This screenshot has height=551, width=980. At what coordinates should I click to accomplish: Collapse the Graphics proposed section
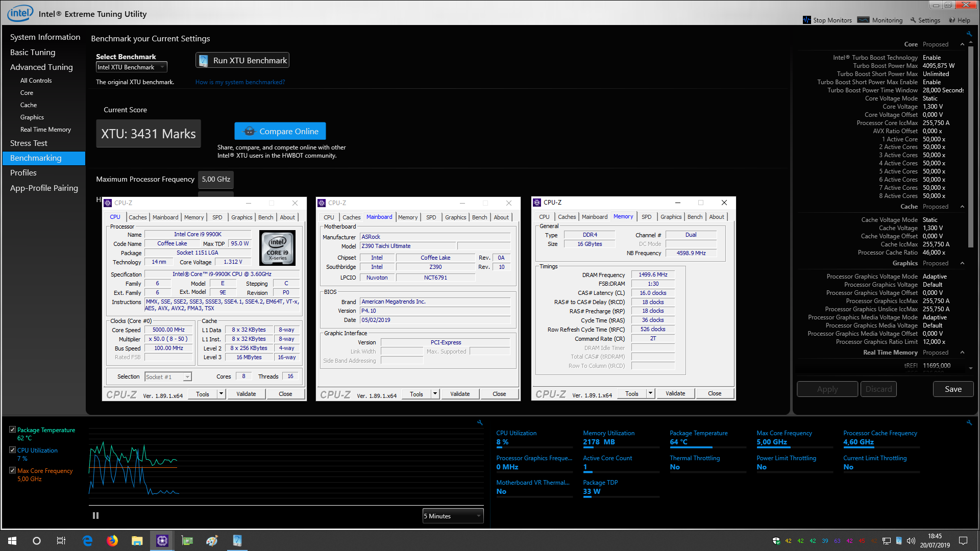tap(962, 263)
